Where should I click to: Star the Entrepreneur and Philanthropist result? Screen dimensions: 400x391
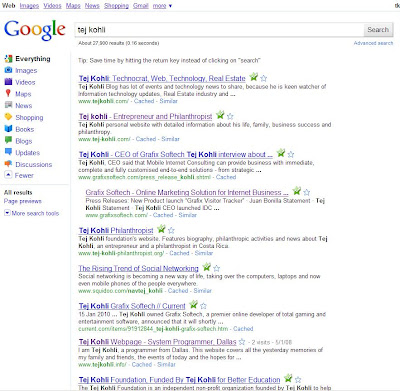230,116
